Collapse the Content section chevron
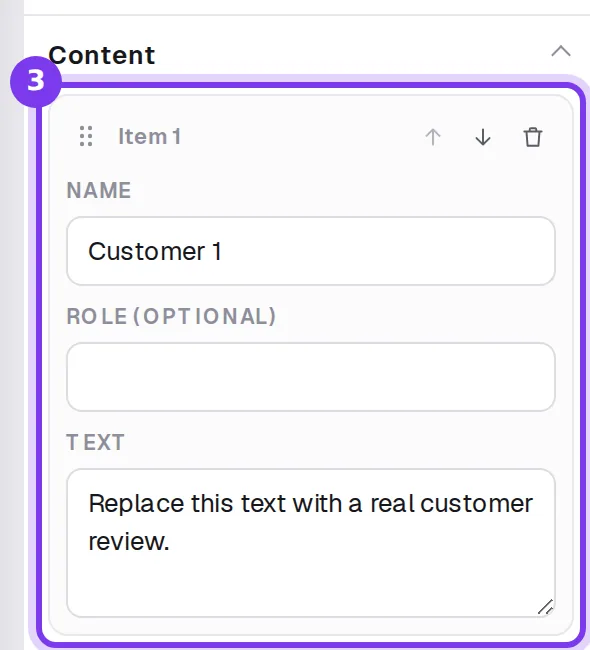 (x=561, y=52)
